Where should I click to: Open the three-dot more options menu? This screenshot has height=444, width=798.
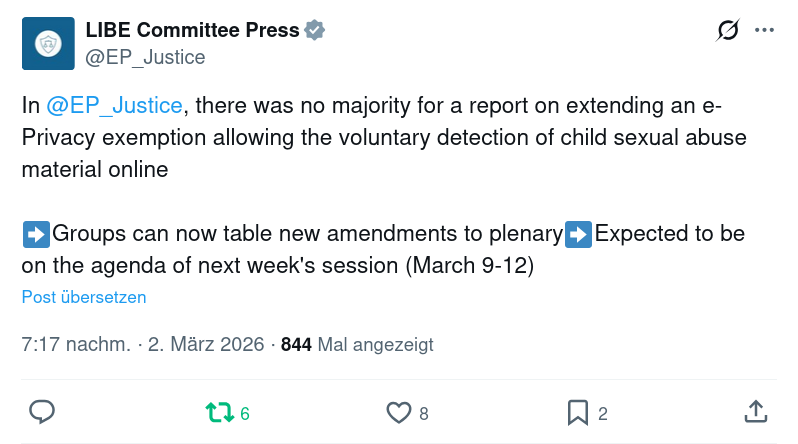[x=765, y=31]
